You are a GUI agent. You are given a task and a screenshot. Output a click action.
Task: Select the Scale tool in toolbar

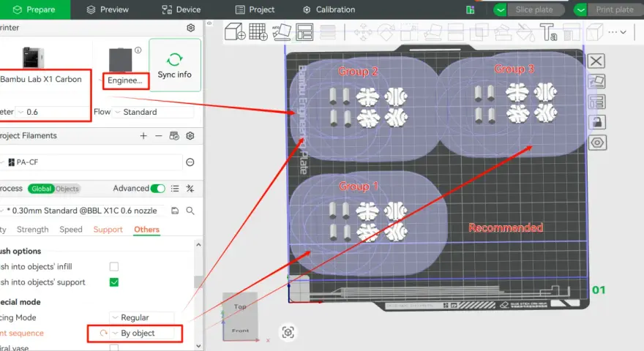coord(409,32)
